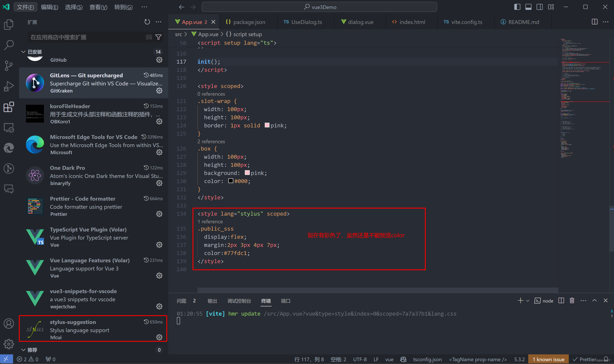
Task: Select the Source Control icon
Action: [x=9, y=66]
